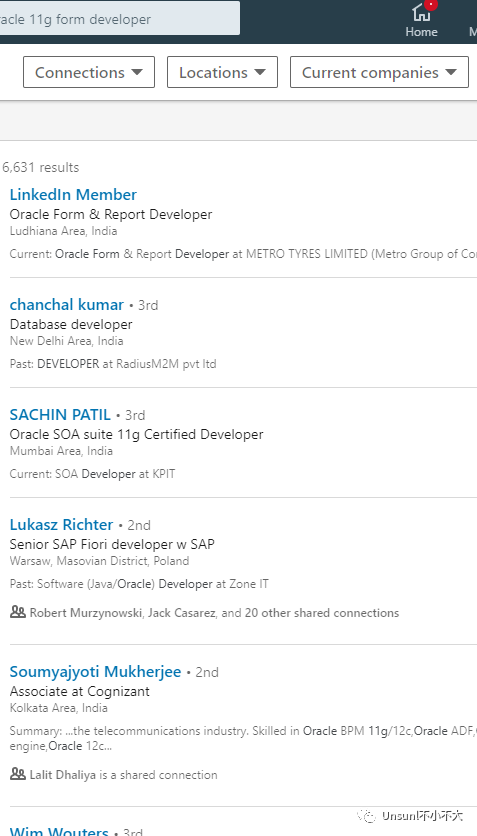This screenshot has width=477, height=836.
Task: Click the Associate at Cognizant headline
Action: pyautogui.click(x=79, y=692)
